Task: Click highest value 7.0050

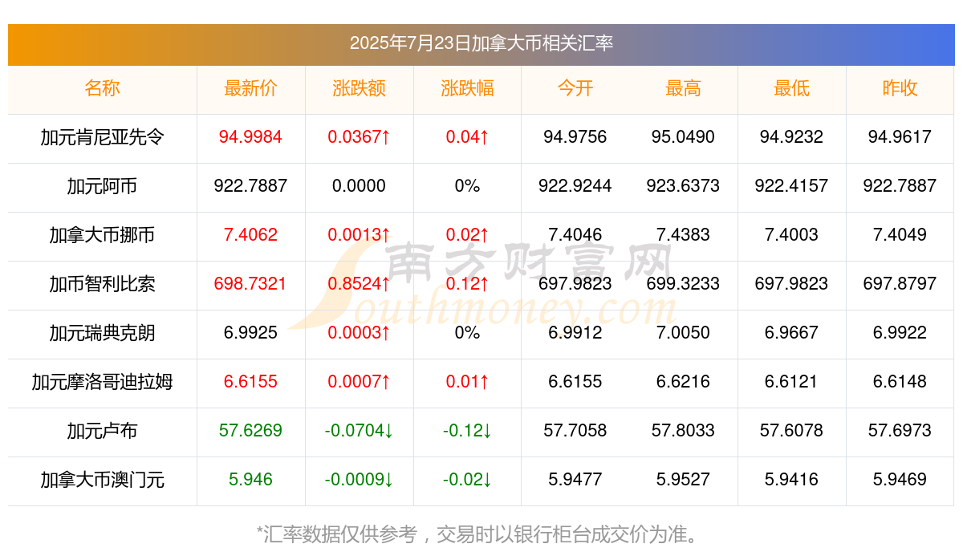Action: pos(683,333)
